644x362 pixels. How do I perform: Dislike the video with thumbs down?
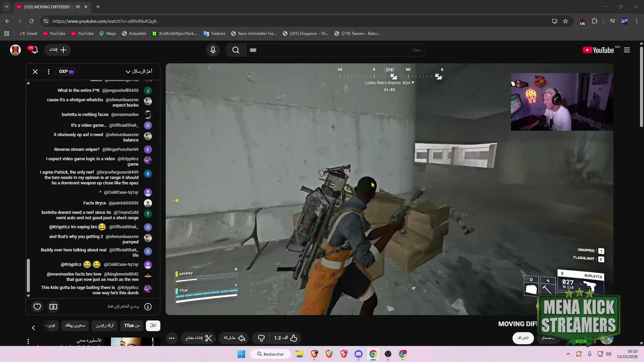[261, 338]
